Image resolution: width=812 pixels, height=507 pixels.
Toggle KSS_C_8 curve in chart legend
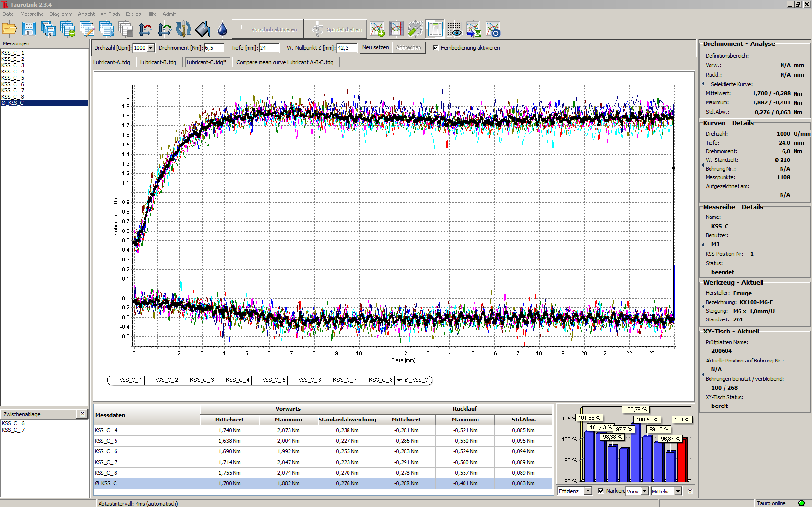pyautogui.click(x=377, y=380)
